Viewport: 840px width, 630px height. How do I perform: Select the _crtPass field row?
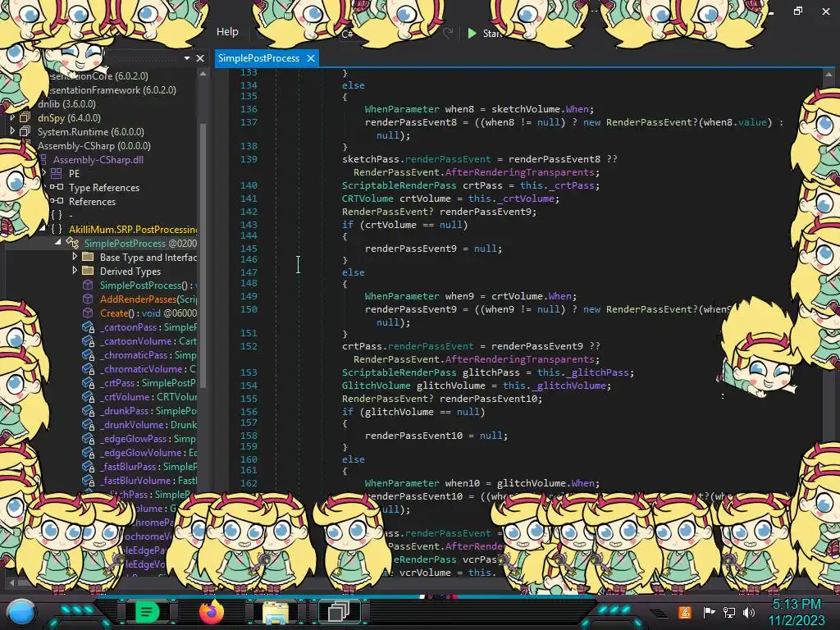tap(148, 382)
